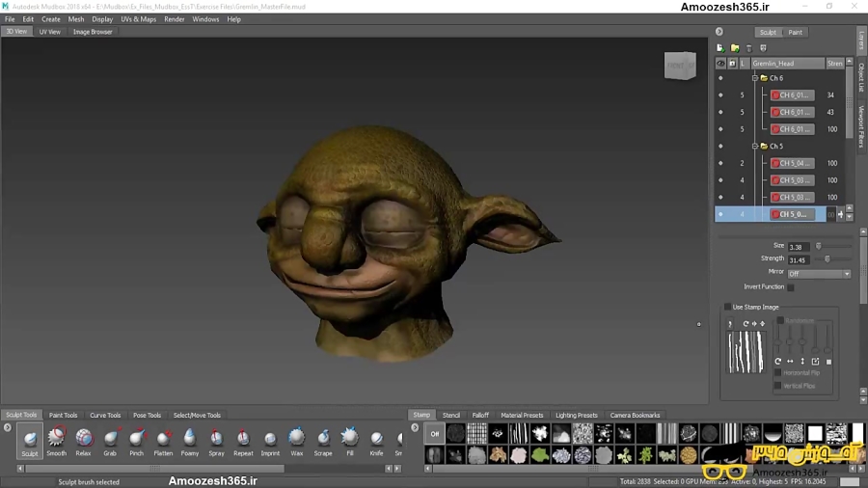This screenshot has height=488, width=868.
Task: Select the Relax brush tool
Action: click(84, 439)
